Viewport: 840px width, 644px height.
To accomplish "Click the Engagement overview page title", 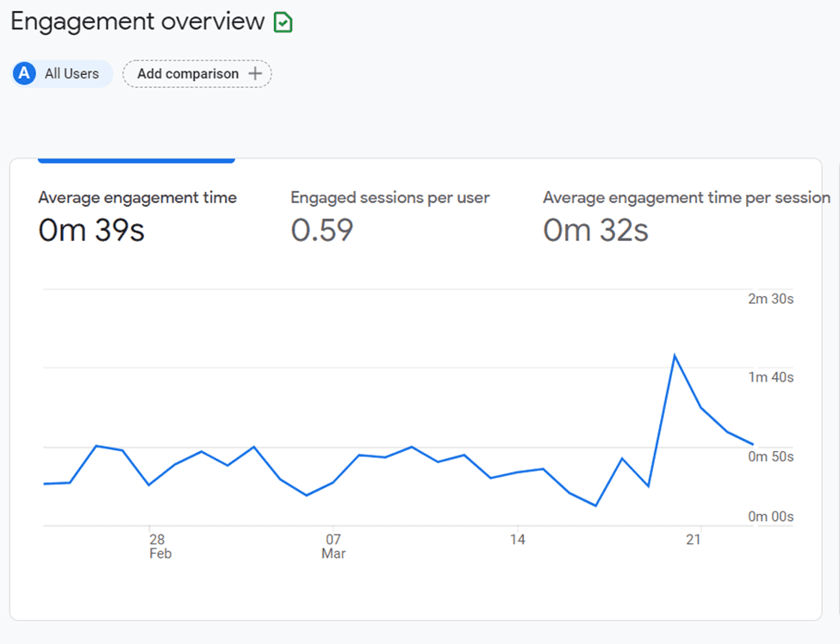I will tap(138, 22).
